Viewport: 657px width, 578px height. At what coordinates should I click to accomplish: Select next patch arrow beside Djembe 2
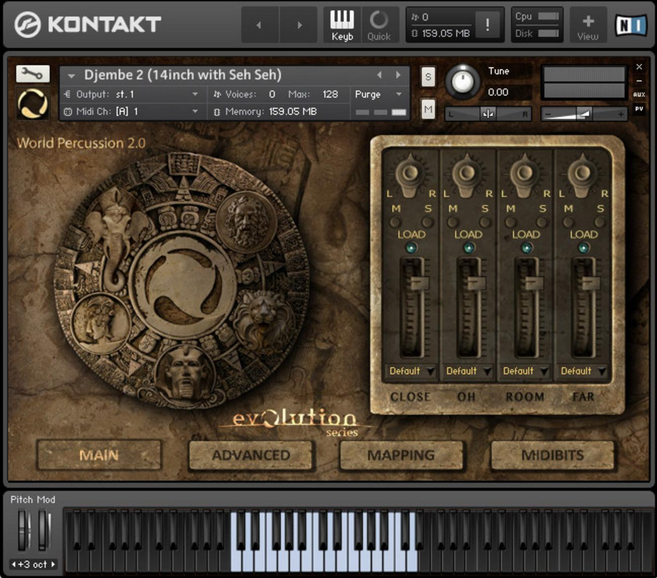click(x=398, y=75)
